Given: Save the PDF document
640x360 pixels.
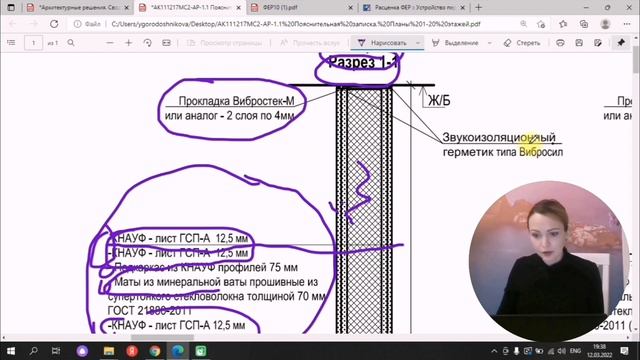Looking at the screenshot, I should tap(579, 43).
